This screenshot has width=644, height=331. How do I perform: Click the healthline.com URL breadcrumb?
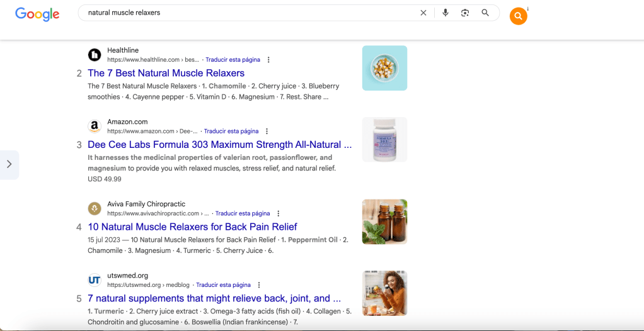click(x=153, y=60)
